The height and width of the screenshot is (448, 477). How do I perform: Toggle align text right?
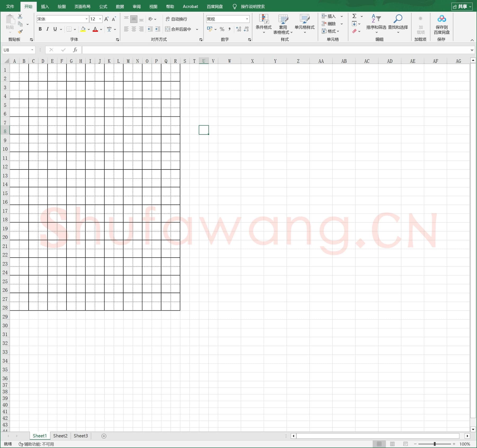pos(141,29)
